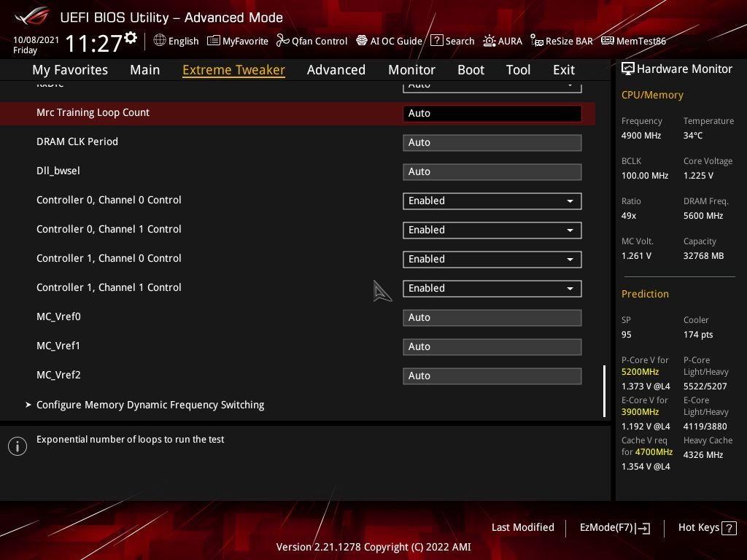Show Hot Keys help
Viewport: 747px width, 560px height.
click(707, 528)
